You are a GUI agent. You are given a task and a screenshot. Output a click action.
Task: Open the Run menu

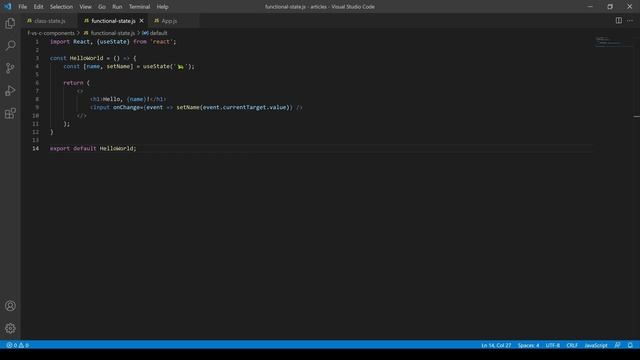(117, 7)
